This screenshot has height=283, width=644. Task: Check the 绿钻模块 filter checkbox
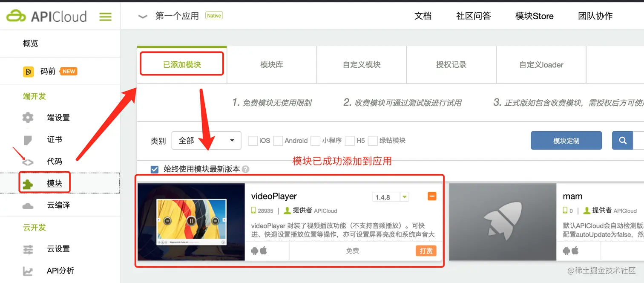(x=373, y=141)
